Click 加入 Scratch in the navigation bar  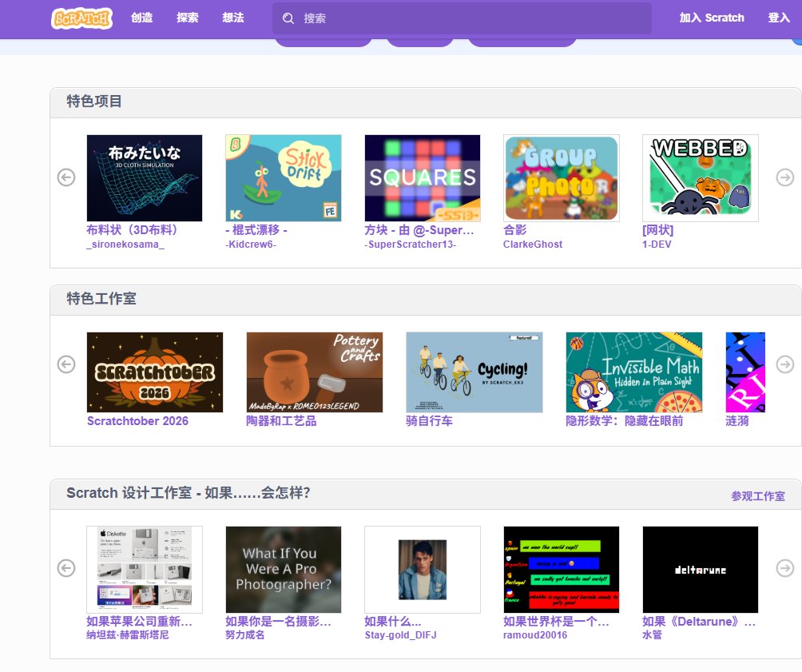(x=712, y=18)
